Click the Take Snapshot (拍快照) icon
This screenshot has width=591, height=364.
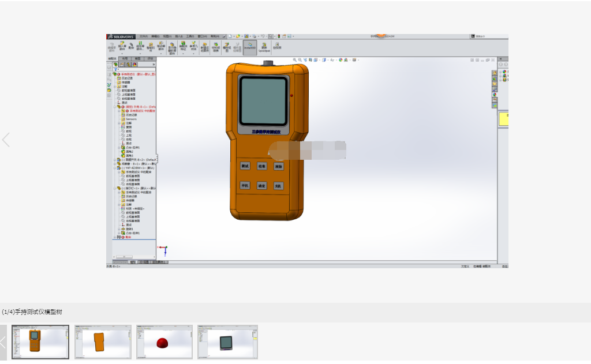(277, 46)
